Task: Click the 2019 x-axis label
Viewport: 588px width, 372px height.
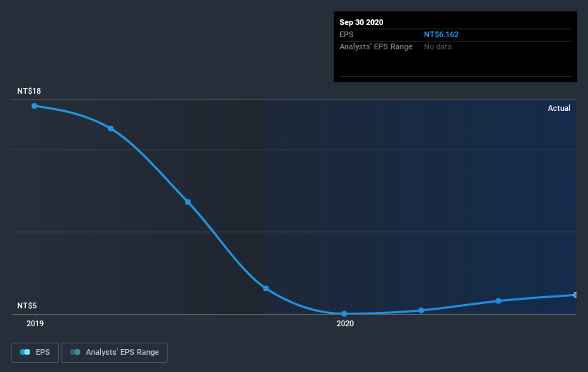Action: pyautogui.click(x=35, y=323)
